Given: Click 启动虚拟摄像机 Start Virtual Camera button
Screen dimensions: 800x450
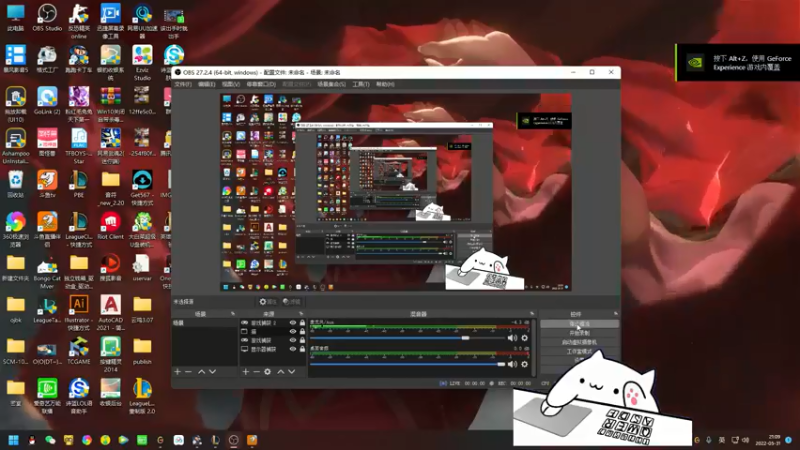Looking at the screenshot, I should pyautogui.click(x=580, y=342).
